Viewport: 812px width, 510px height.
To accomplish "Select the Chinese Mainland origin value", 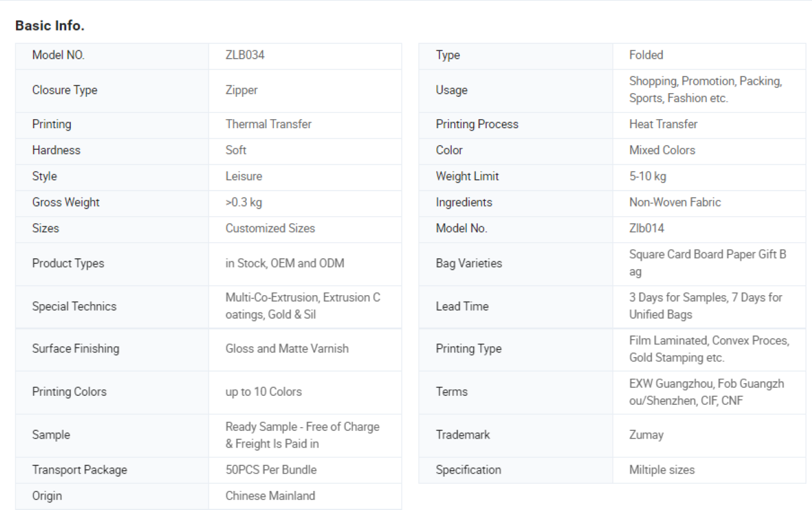I will 270,496.
